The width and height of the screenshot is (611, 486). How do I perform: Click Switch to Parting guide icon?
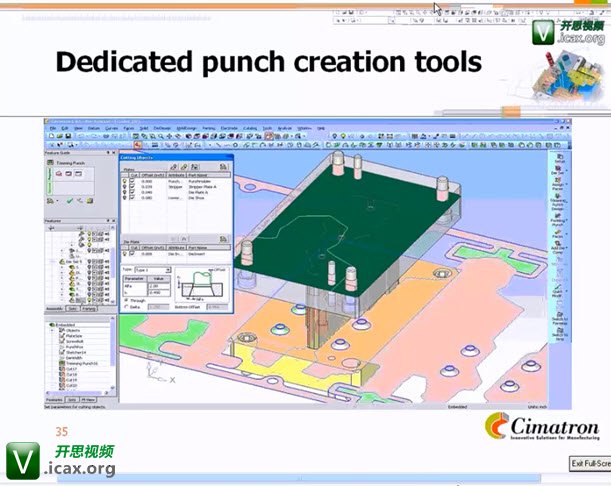pos(560,319)
